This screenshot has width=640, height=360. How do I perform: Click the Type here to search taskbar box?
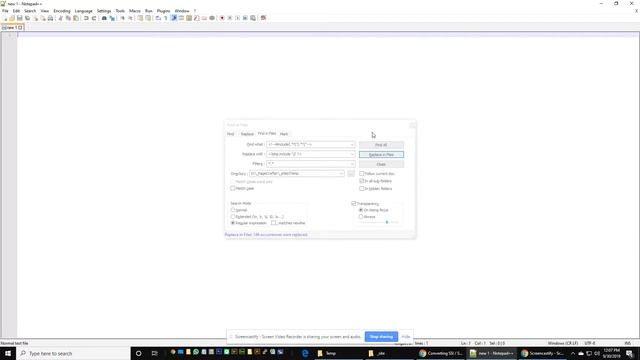click(x=73, y=353)
